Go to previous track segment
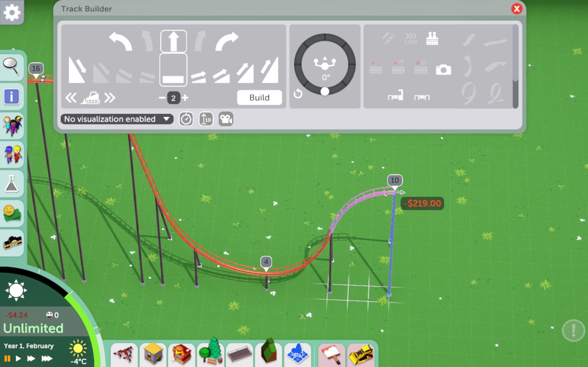The height and width of the screenshot is (367, 588). pos(71,98)
